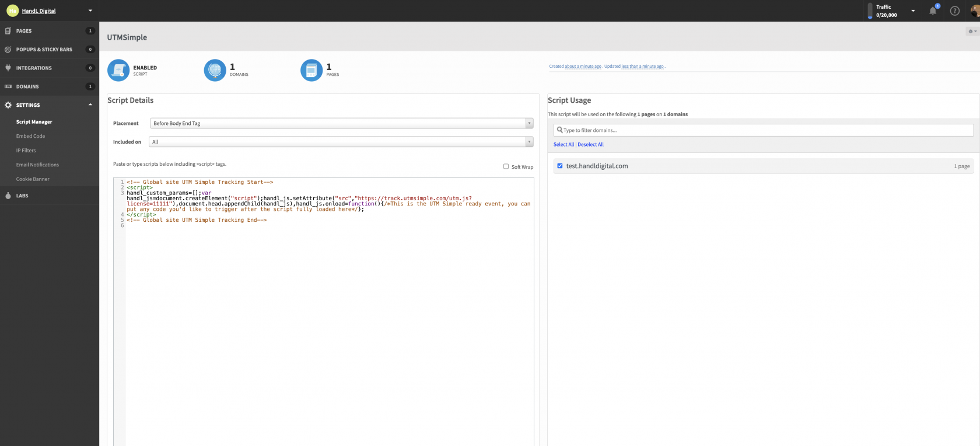
Task: Click the Select All link
Action: coord(563,145)
